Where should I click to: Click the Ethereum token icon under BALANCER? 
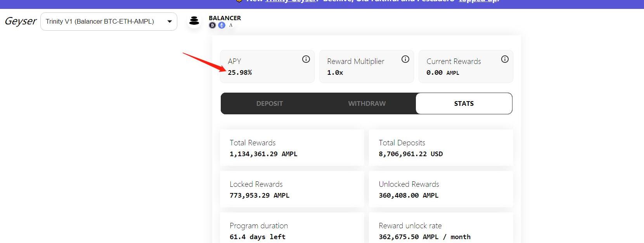coord(222,25)
